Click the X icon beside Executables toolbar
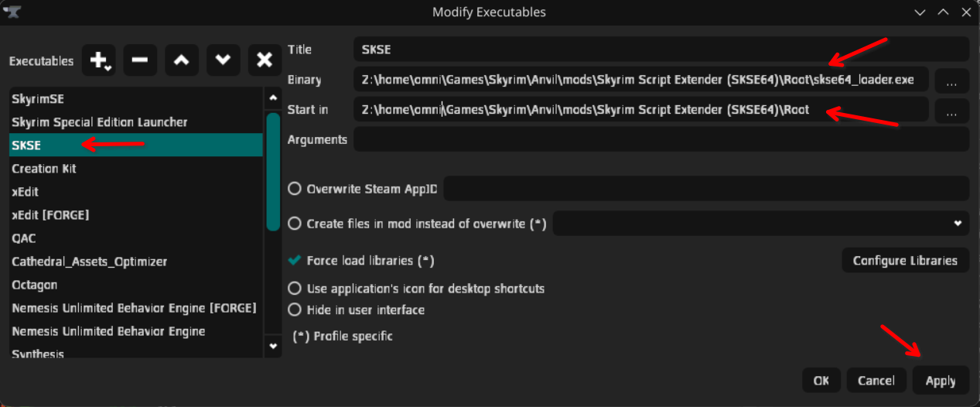This screenshot has height=407, width=980. tap(265, 60)
